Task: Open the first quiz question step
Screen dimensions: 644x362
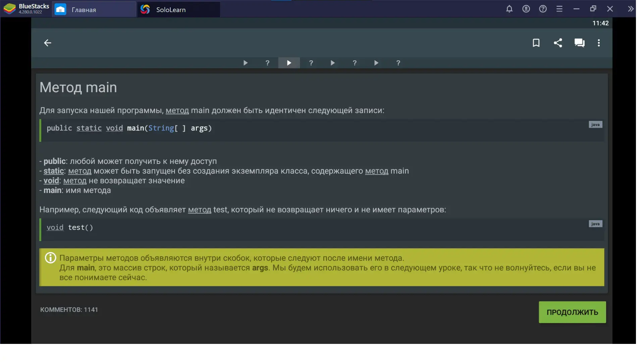Action: click(x=267, y=63)
